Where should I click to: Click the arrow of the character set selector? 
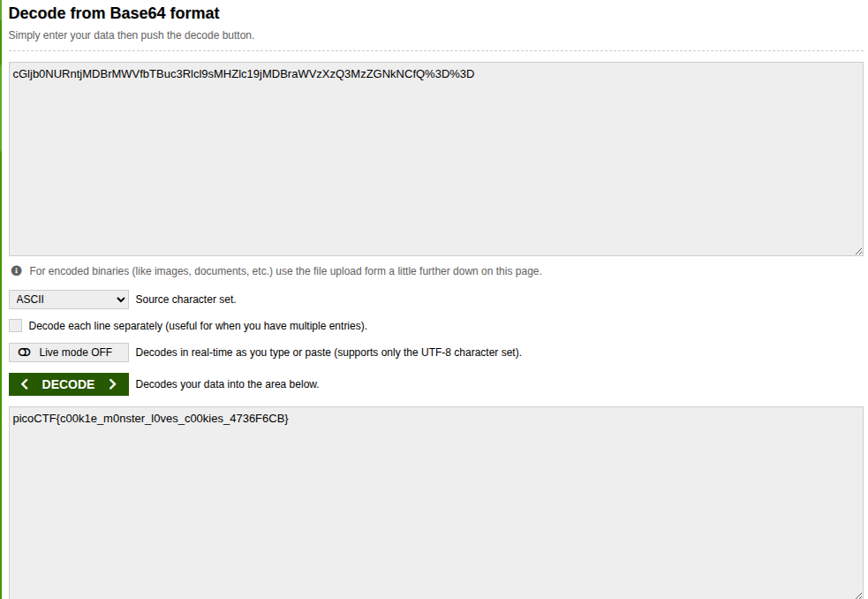coord(120,299)
